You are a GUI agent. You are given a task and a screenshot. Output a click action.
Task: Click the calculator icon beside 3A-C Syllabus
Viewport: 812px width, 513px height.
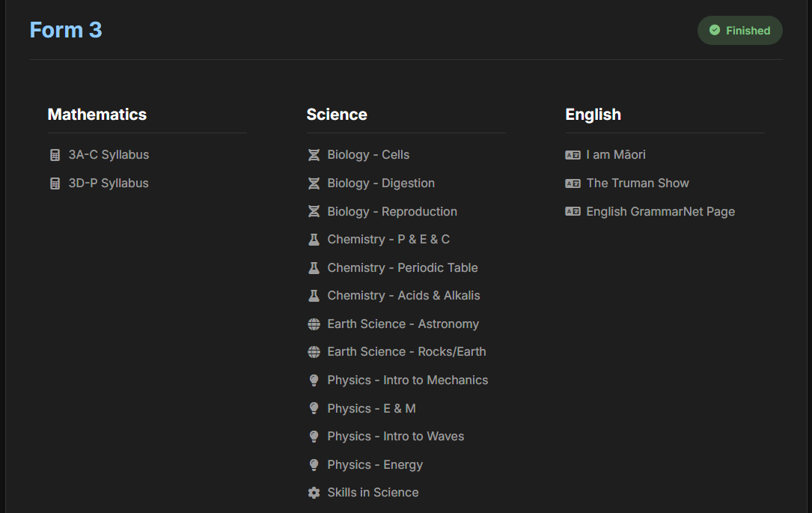(x=55, y=155)
